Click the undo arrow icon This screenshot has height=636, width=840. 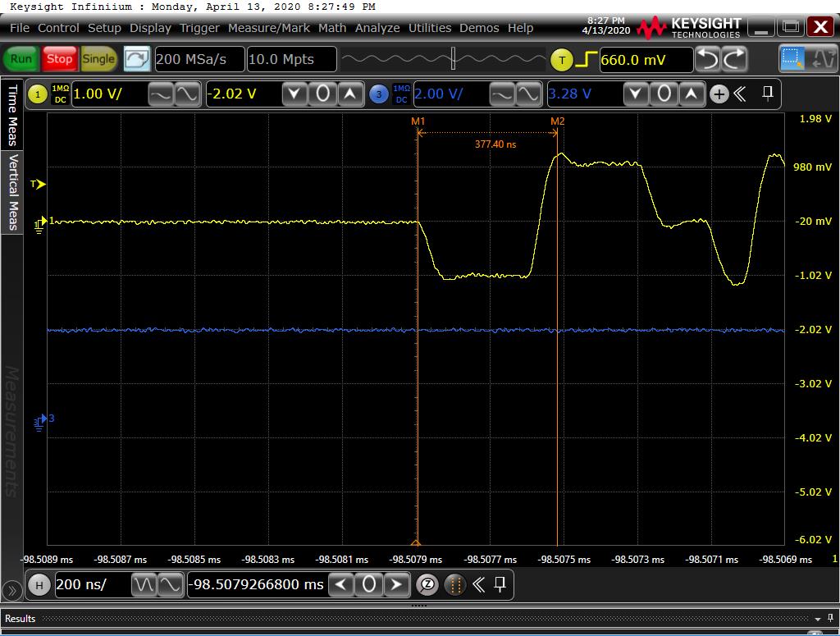(x=707, y=59)
